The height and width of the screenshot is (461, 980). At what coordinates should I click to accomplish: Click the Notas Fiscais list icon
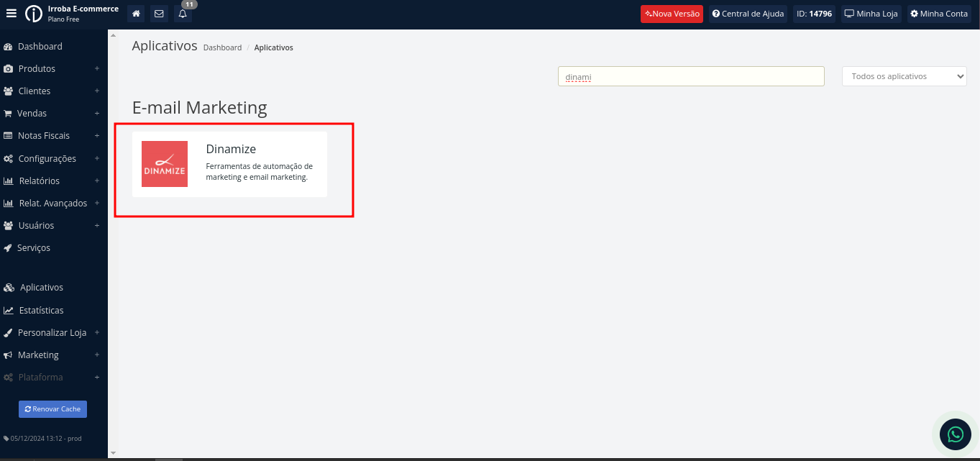tap(9, 136)
